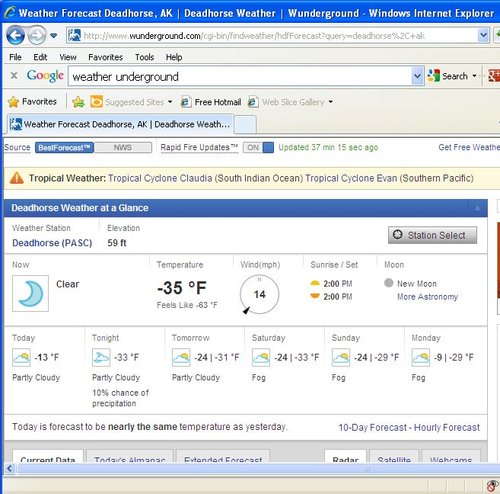Open the File menu
500x494 pixels.
pos(15,57)
